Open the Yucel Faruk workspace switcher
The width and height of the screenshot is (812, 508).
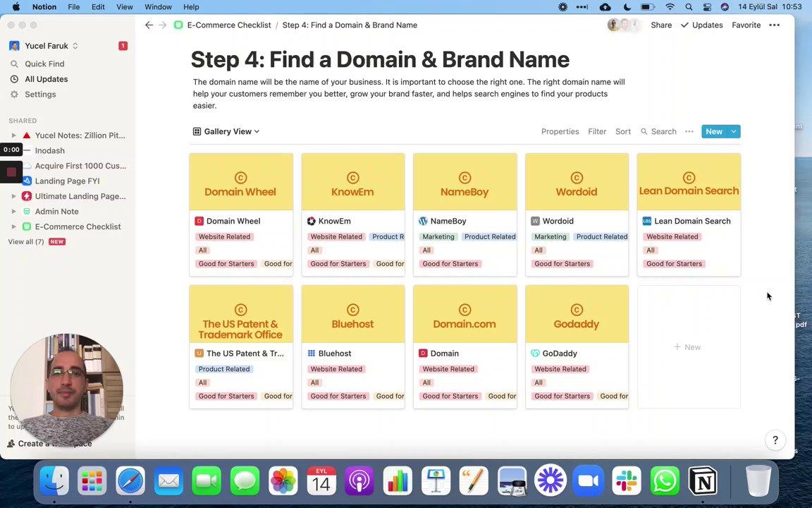click(44, 46)
